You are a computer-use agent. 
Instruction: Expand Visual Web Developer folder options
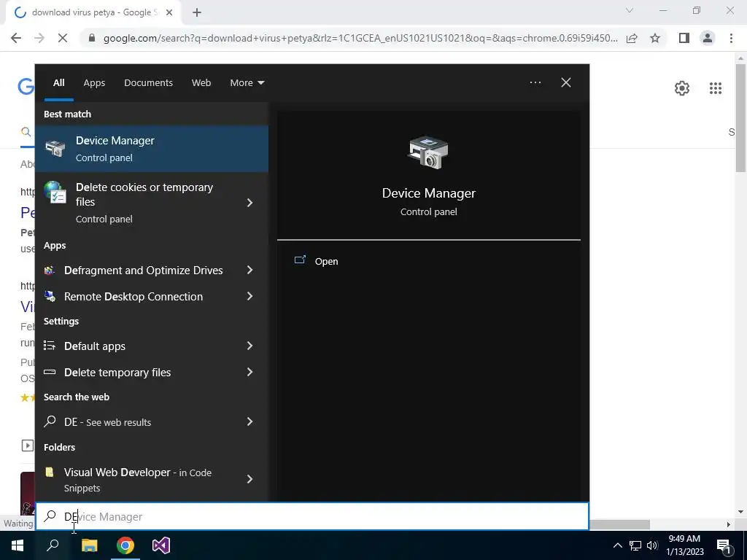pos(249,479)
